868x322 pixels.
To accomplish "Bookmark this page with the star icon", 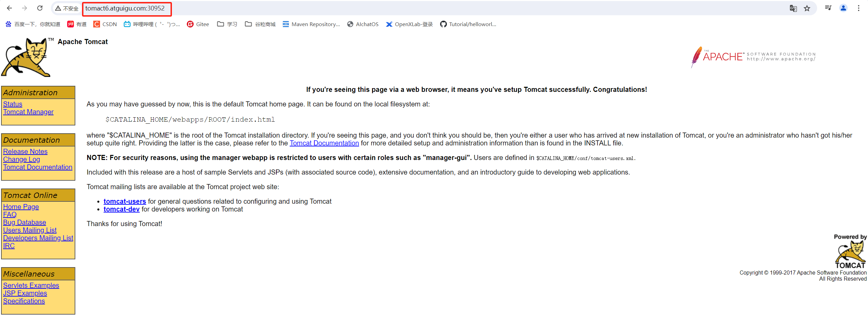I will click(x=807, y=8).
